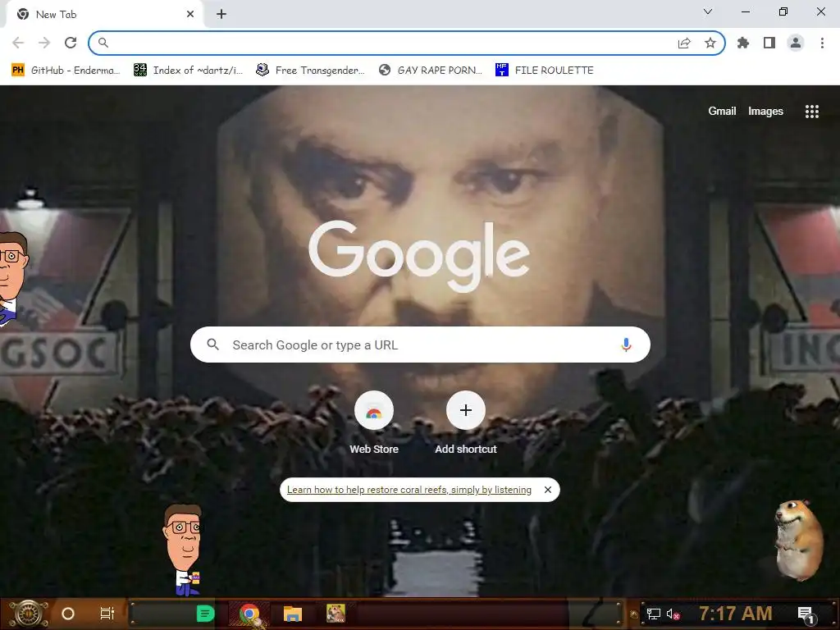Image resolution: width=840 pixels, height=630 pixels.
Task: Open the FILE ROULETTE bookmark
Action: [545, 71]
